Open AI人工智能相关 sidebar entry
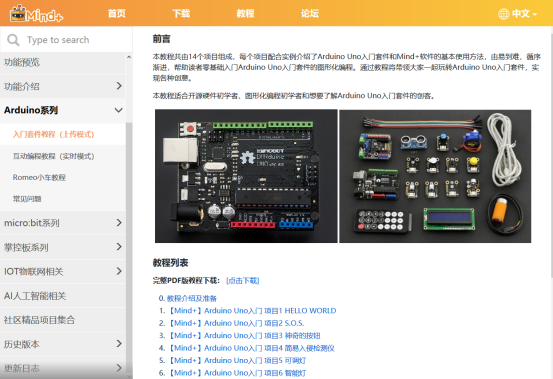This screenshot has height=379, width=553. (63, 296)
